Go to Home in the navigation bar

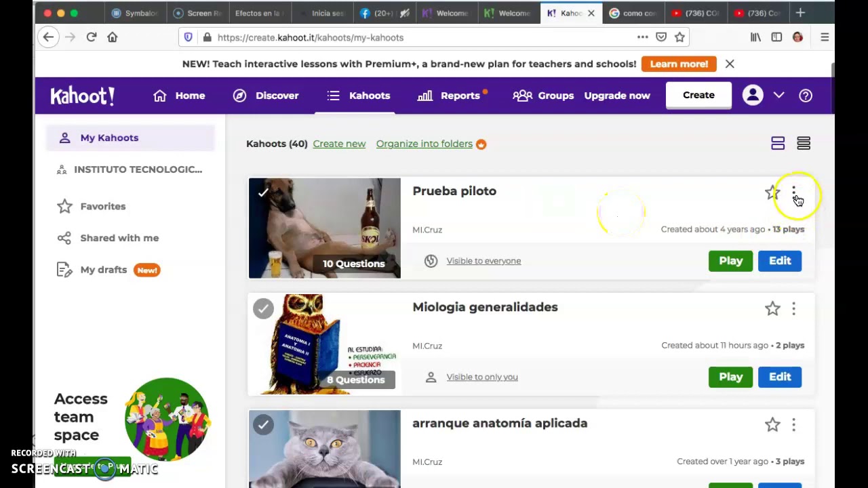tap(180, 96)
